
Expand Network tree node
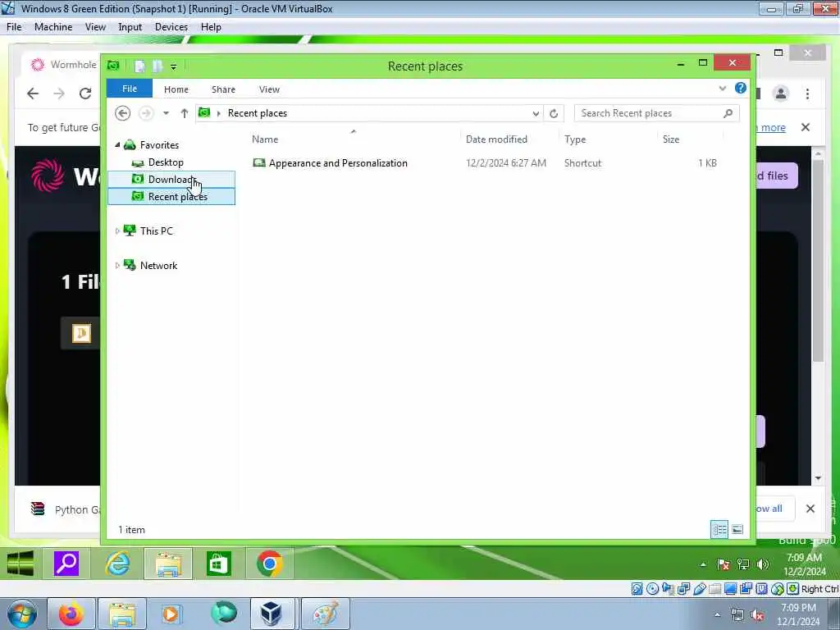[117, 265]
